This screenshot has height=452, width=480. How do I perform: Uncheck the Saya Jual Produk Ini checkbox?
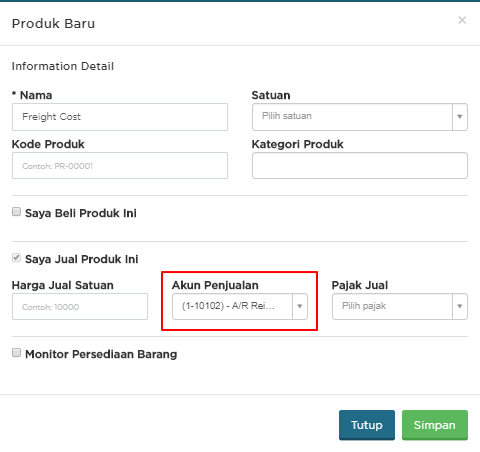tap(16, 258)
